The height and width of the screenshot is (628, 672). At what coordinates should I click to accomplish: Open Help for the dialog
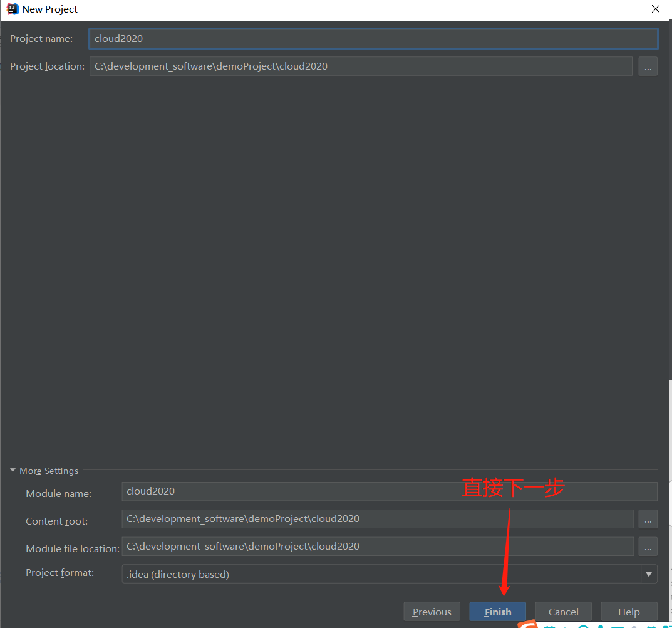629,612
